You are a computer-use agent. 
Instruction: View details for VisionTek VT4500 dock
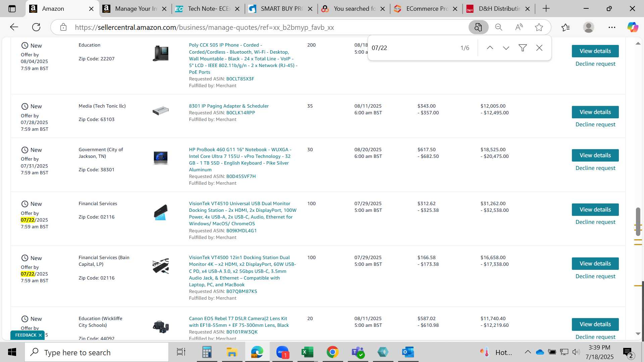click(595, 263)
